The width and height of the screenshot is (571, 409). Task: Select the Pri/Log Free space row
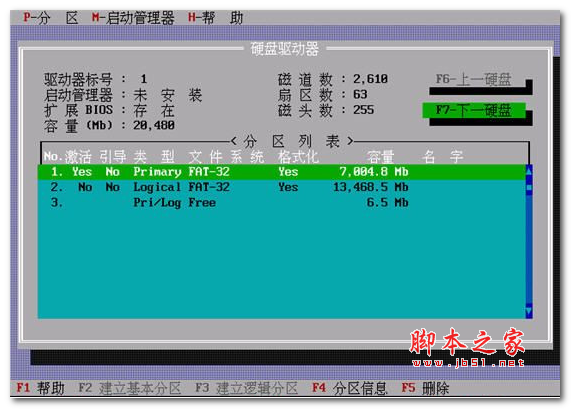(281, 202)
